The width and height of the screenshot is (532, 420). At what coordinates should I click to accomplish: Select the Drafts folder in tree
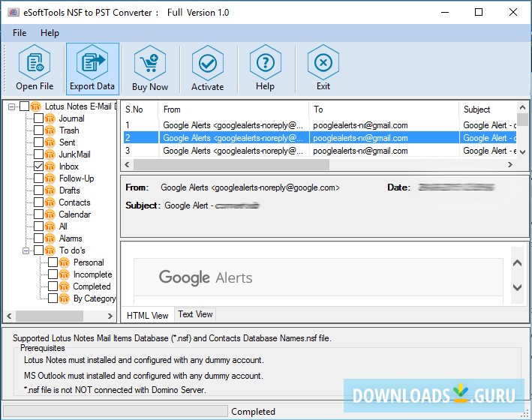click(69, 190)
